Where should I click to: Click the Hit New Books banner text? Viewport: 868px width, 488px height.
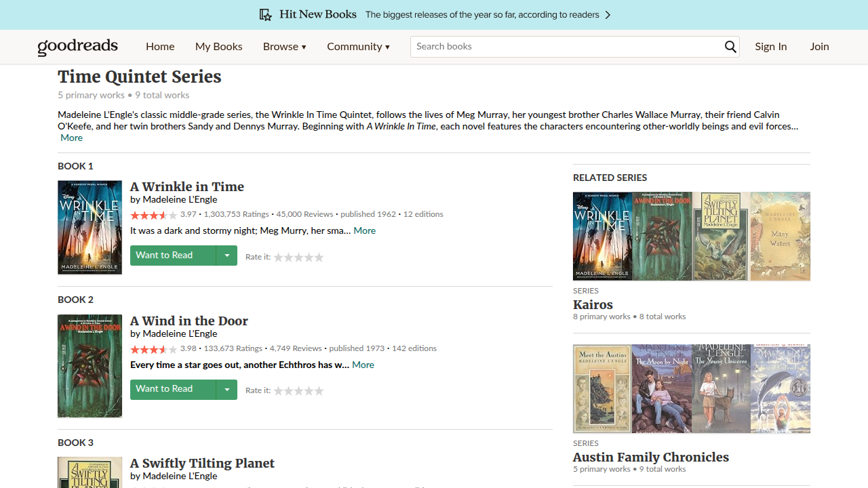(x=318, y=14)
